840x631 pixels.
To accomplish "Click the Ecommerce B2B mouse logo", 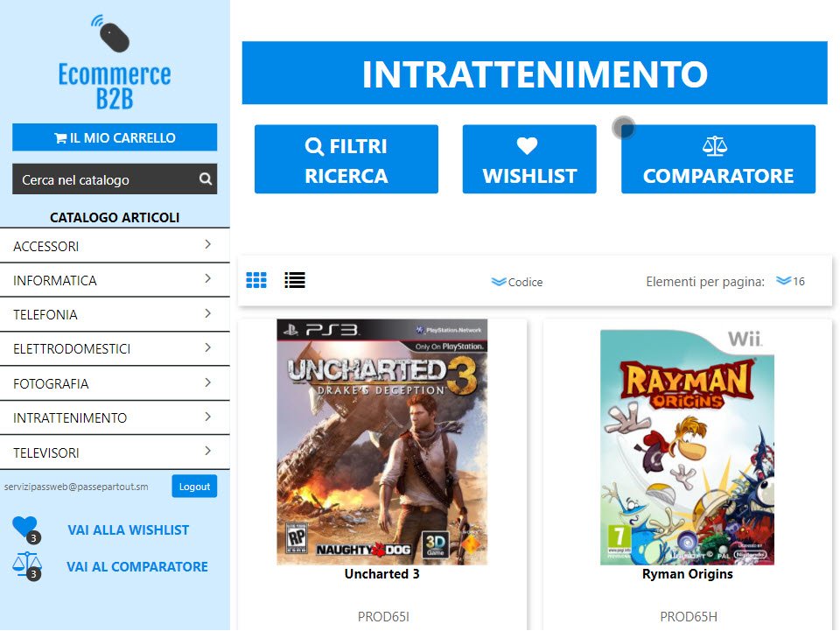I will click(x=111, y=34).
